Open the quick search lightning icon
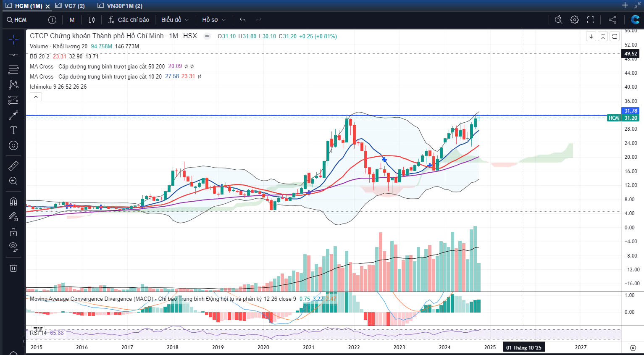 coord(558,20)
